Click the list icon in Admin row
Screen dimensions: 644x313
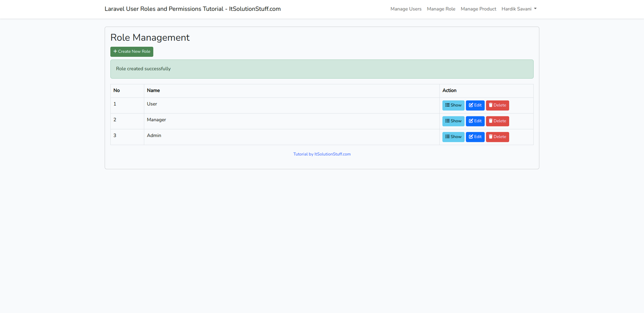447,137
